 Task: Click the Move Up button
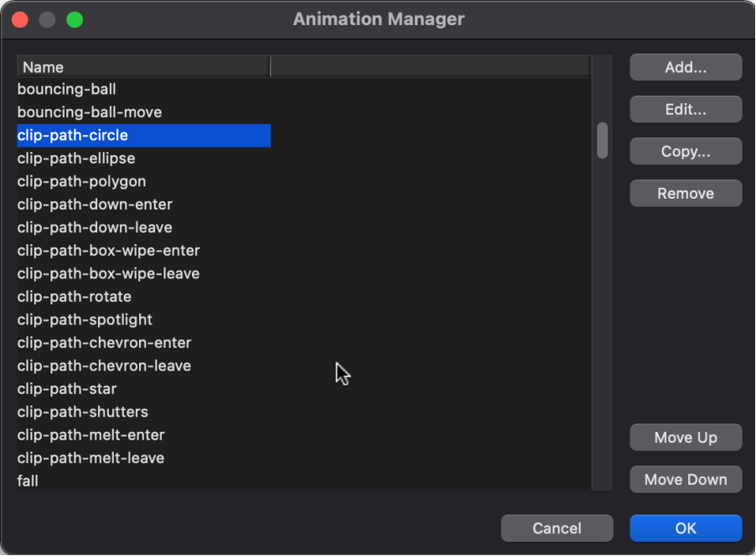[685, 438]
